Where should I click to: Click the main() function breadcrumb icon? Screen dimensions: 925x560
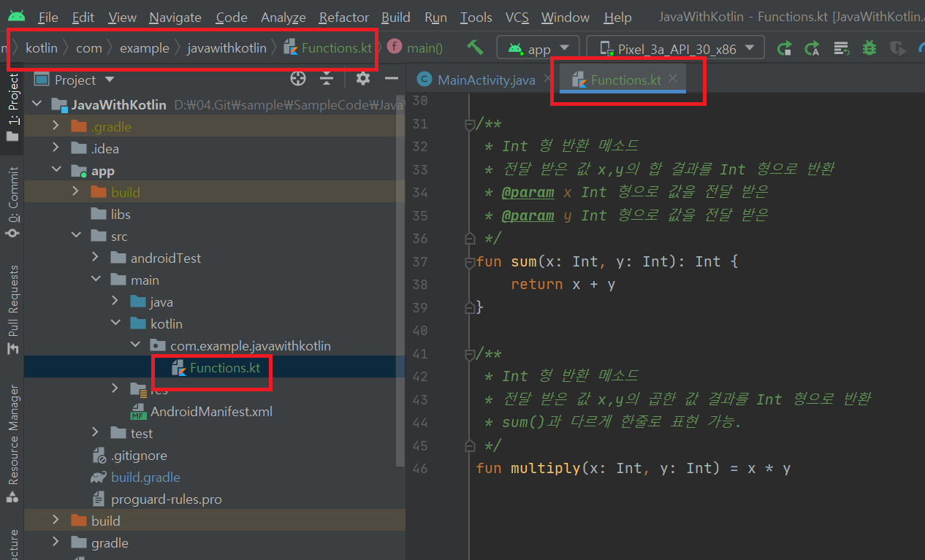[x=395, y=47]
